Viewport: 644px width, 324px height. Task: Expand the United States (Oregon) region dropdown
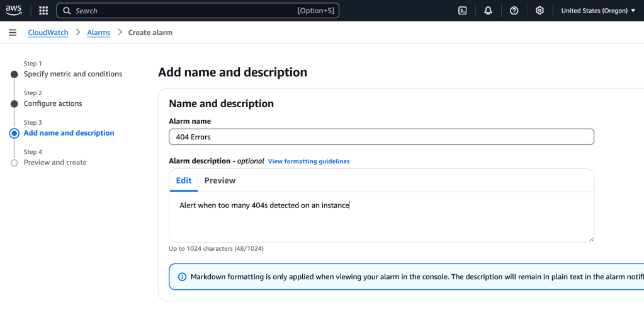pos(598,11)
